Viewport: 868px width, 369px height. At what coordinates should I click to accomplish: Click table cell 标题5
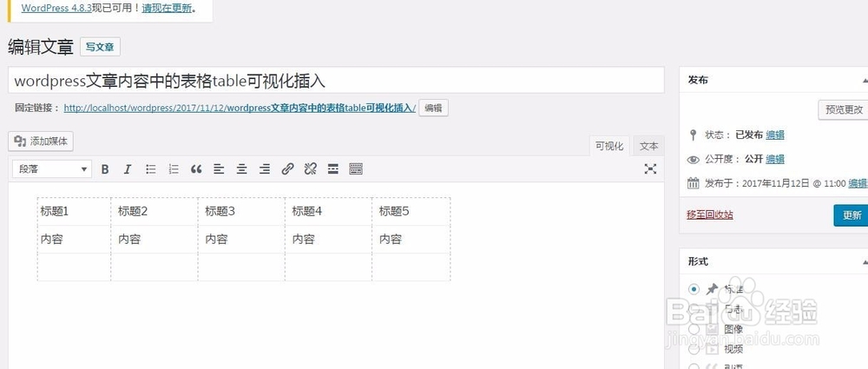tap(411, 212)
